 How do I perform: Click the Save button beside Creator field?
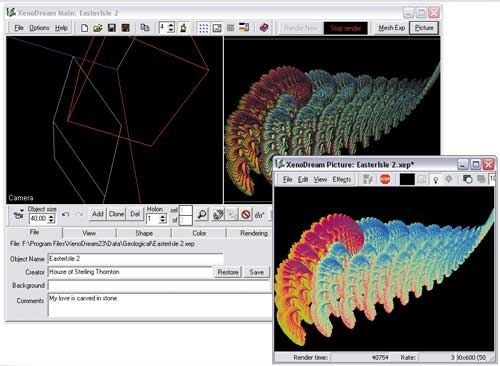257,272
